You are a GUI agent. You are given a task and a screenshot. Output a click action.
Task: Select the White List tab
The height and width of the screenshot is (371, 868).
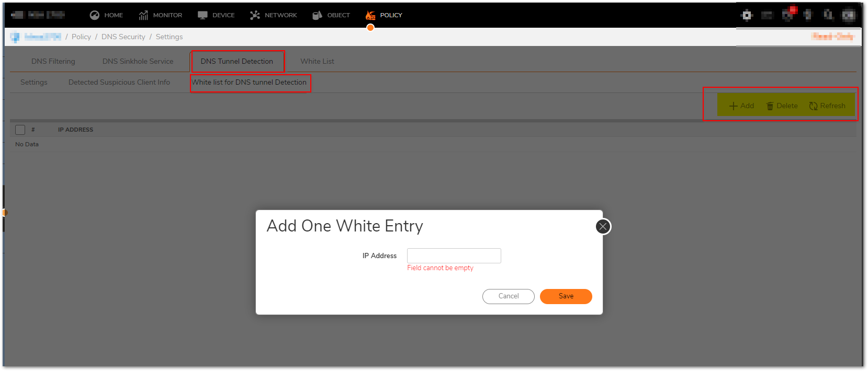click(x=317, y=61)
